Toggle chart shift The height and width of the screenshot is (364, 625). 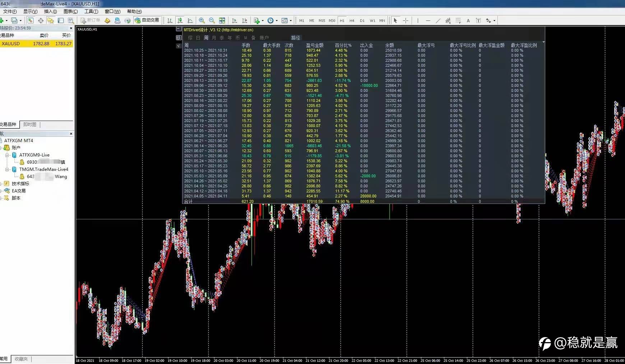pos(245,20)
